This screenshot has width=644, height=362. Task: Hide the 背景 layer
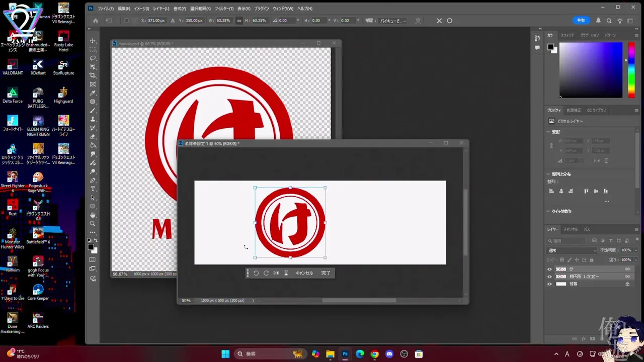tap(549, 284)
